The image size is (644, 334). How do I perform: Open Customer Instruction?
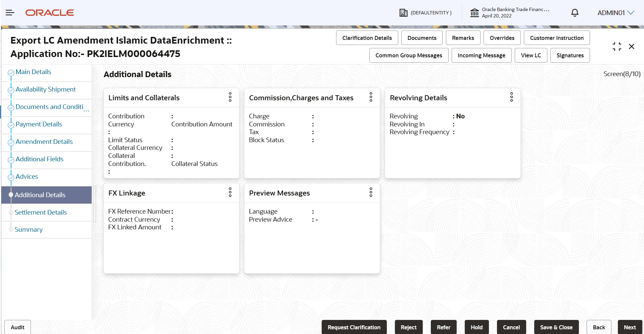557,38
